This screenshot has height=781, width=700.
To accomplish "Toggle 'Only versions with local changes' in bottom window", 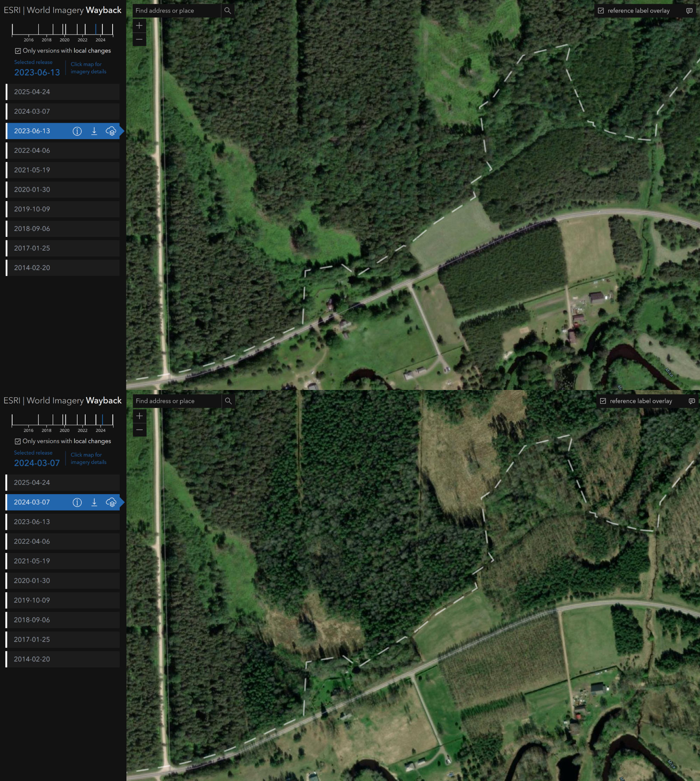I will (x=18, y=441).
